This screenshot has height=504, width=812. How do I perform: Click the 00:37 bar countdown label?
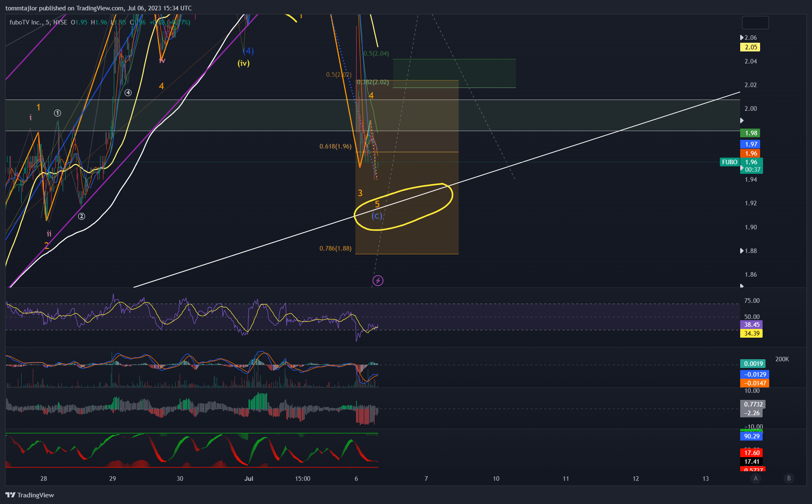pyautogui.click(x=752, y=170)
